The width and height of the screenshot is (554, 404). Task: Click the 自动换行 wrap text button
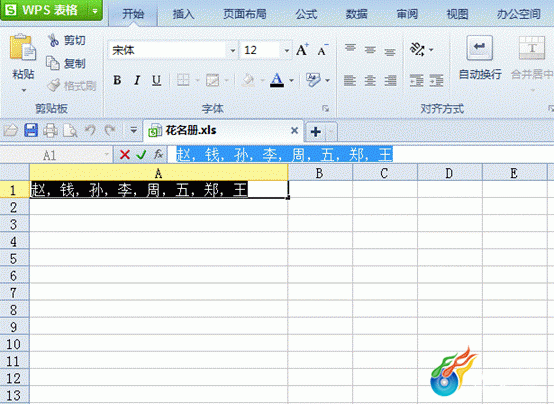(x=480, y=58)
